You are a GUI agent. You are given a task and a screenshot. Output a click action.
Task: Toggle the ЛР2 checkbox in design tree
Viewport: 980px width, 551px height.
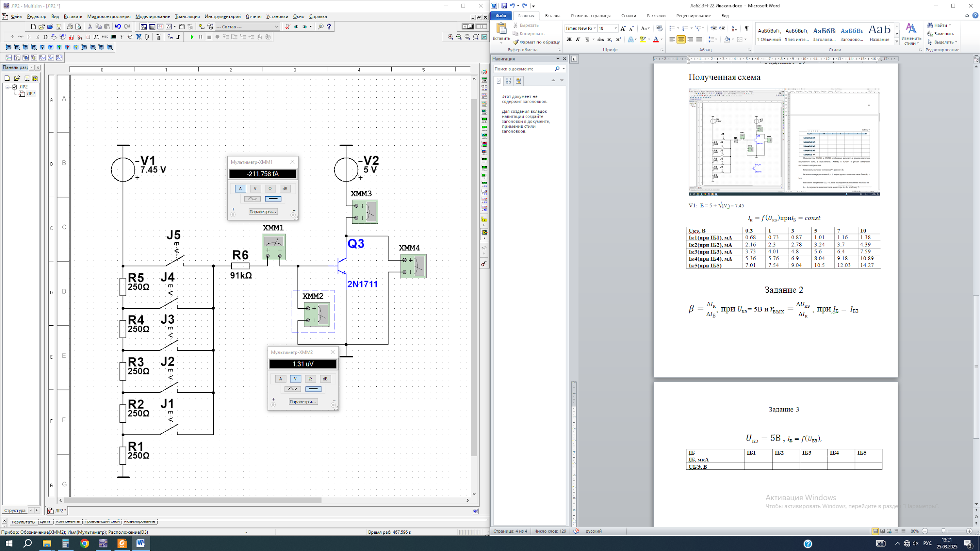tap(15, 87)
